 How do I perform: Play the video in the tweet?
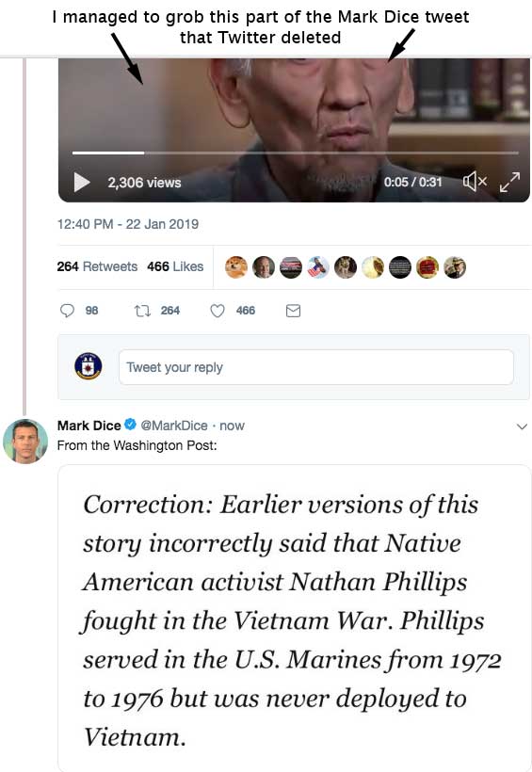pyautogui.click(x=82, y=182)
